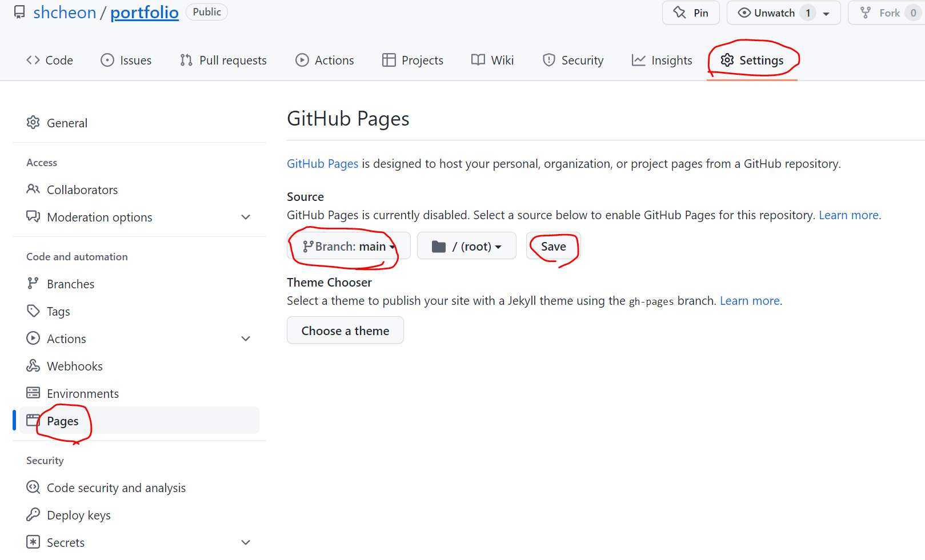Viewport: 925px width, 560px height.
Task: Click the Insights graph icon
Action: click(639, 60)
